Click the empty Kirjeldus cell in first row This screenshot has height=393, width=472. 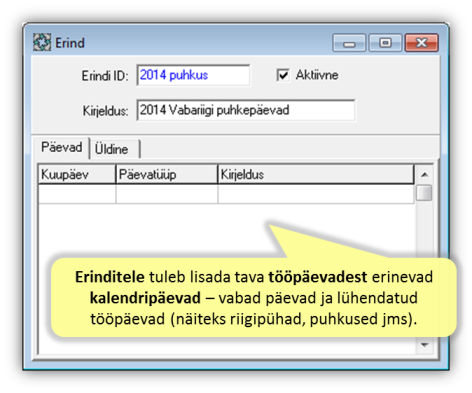click(316, 194)
